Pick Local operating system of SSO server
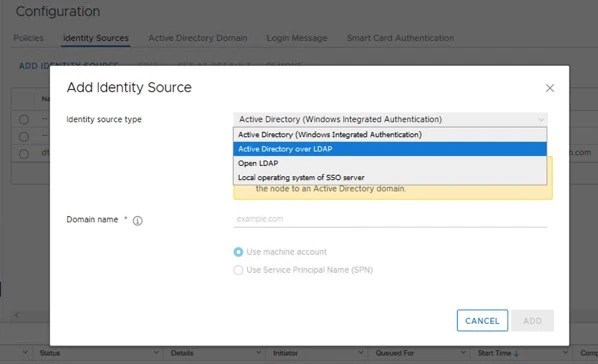Viewport: 598px width, 364px height. pyautogui.click(x=390, y=177)
